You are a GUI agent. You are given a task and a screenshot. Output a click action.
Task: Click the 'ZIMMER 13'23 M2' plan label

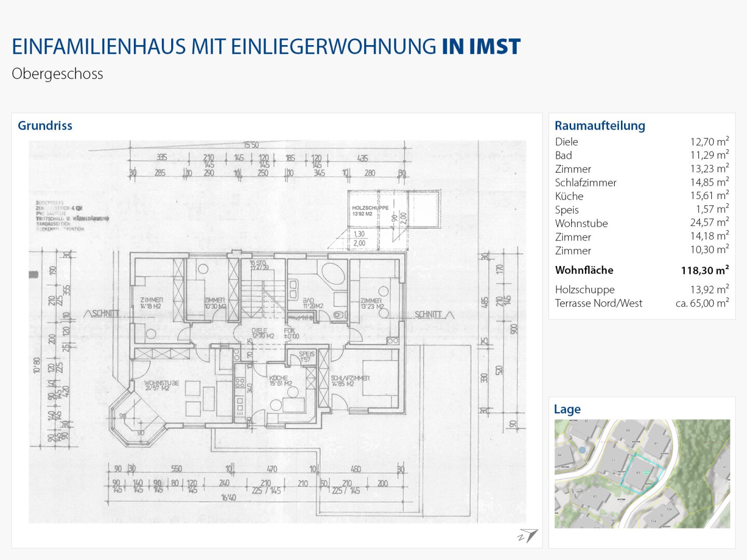(x=372, y=303)
